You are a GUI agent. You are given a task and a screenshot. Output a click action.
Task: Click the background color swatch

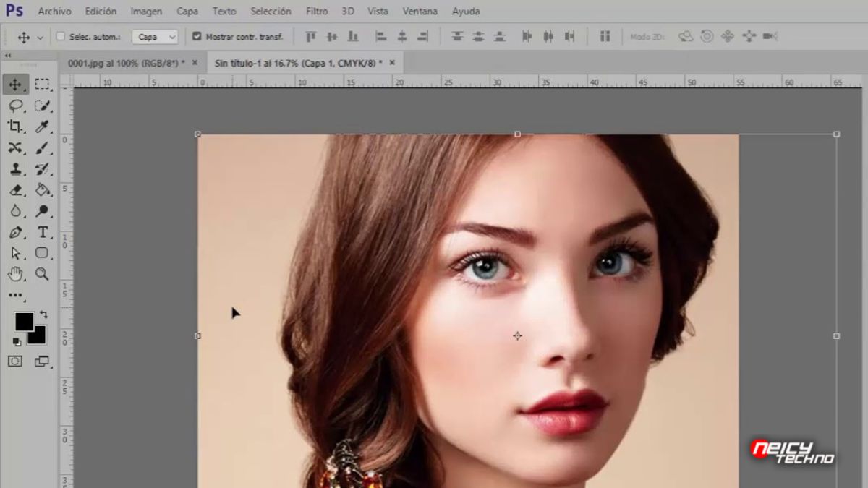coord(38,337)
